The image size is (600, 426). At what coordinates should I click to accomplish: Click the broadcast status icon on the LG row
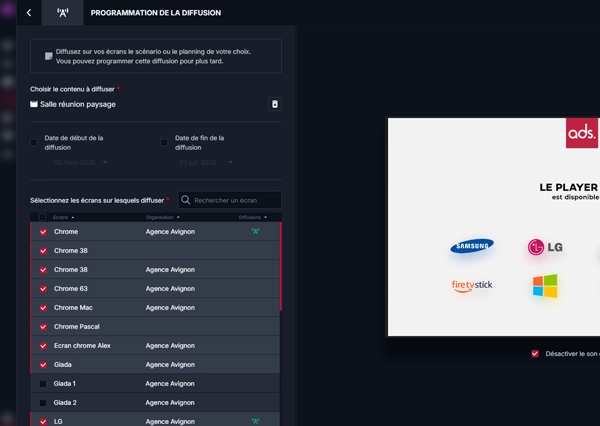tap(256, 421)
